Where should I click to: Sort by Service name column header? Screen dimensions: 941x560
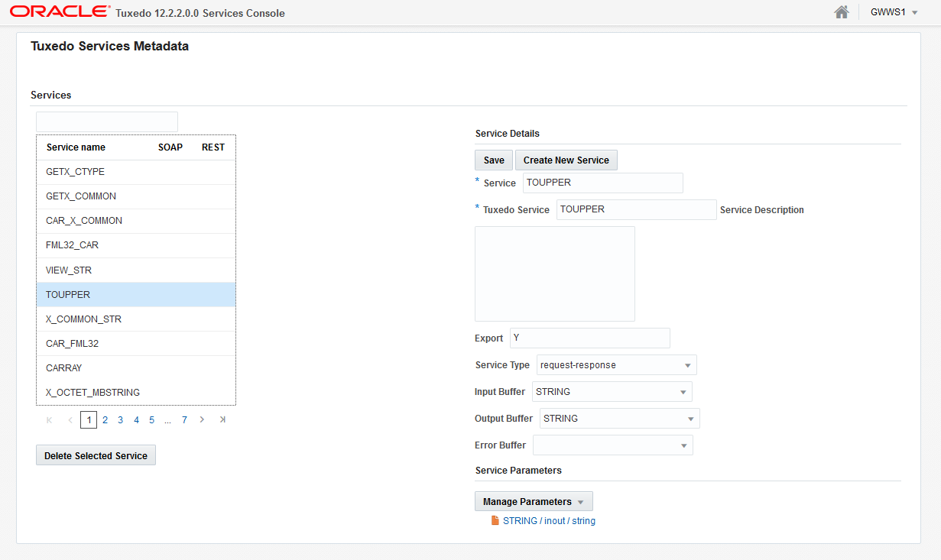(76, 147)
